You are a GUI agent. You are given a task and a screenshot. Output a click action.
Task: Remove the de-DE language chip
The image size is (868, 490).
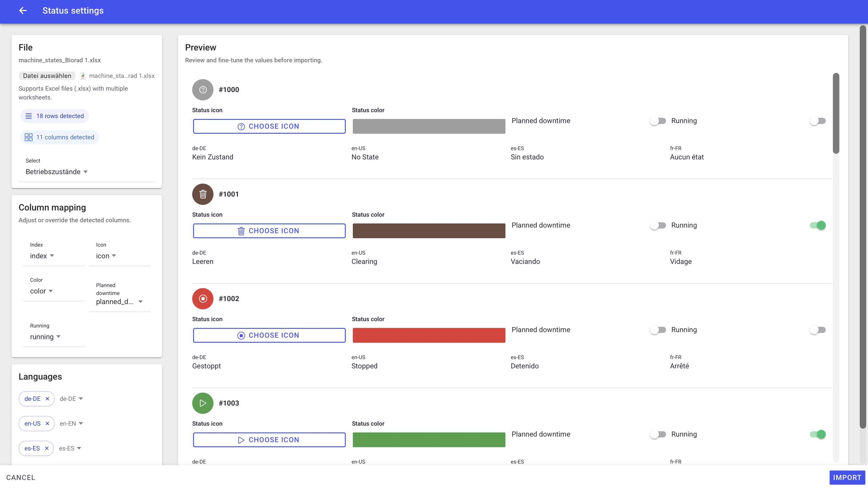tap(47, 399)
